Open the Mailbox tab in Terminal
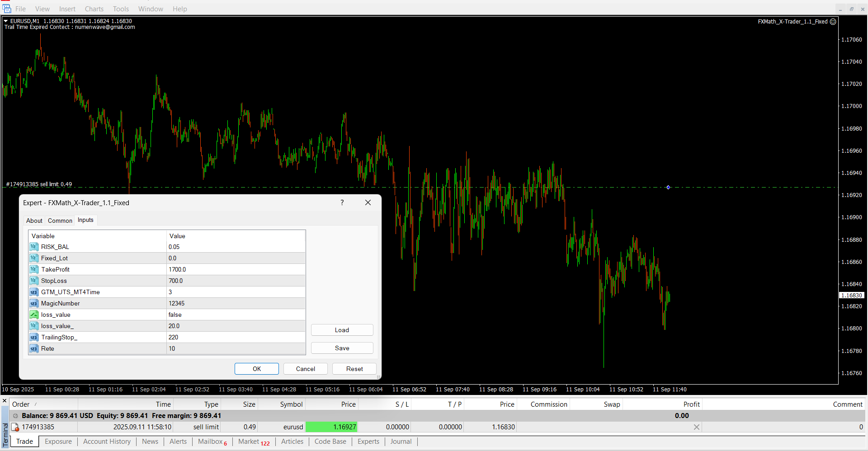The width and height of the screenshot is (868, 451). coord(210,442)
